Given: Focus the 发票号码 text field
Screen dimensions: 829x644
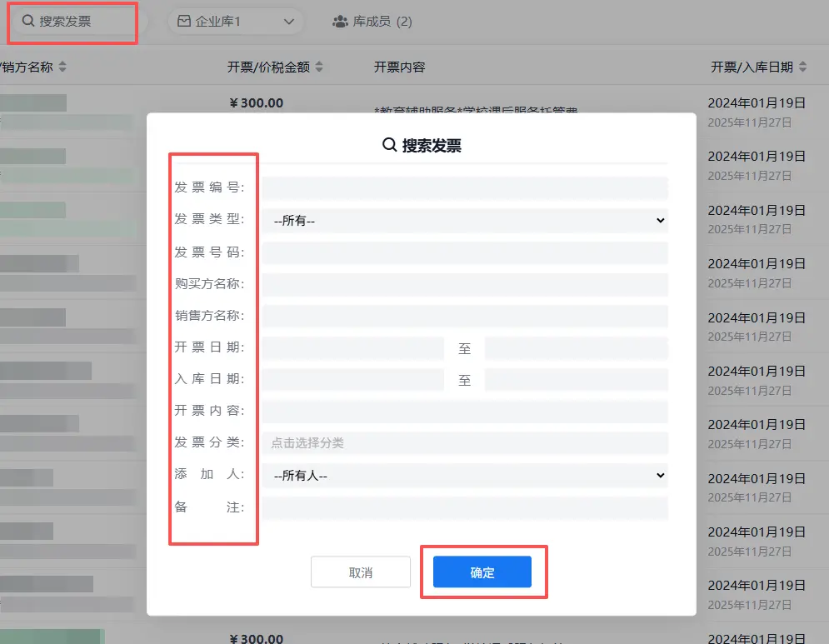Looking at the screenshot, I should (465, 252).
